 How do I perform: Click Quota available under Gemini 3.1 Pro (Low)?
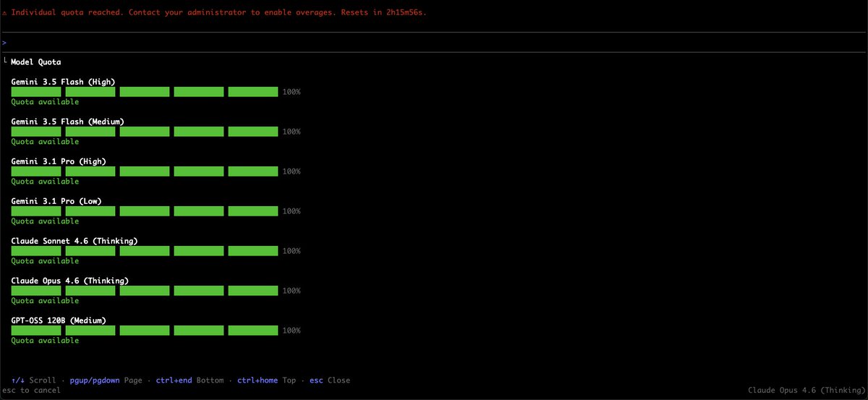45,221
